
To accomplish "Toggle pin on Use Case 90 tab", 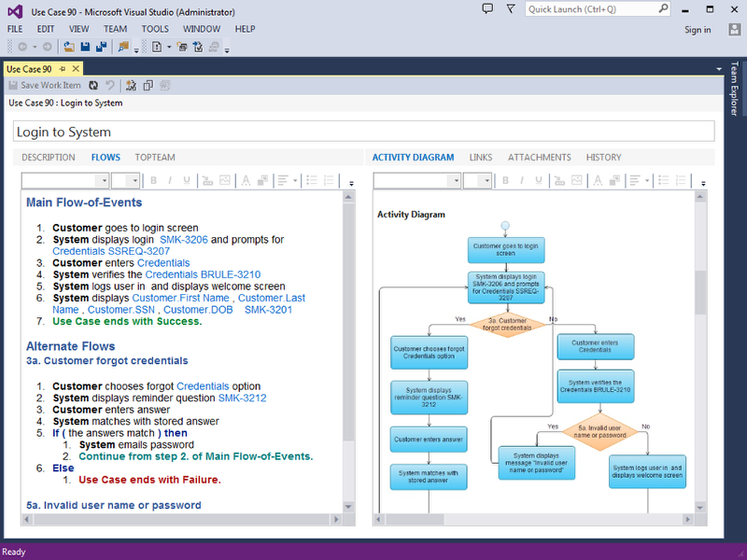I will [63, 68].
